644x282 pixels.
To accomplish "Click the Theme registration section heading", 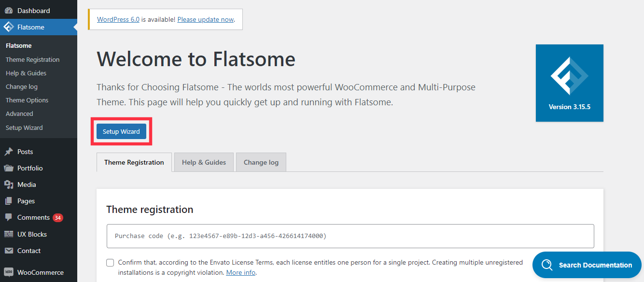I will tap(150, 210).
